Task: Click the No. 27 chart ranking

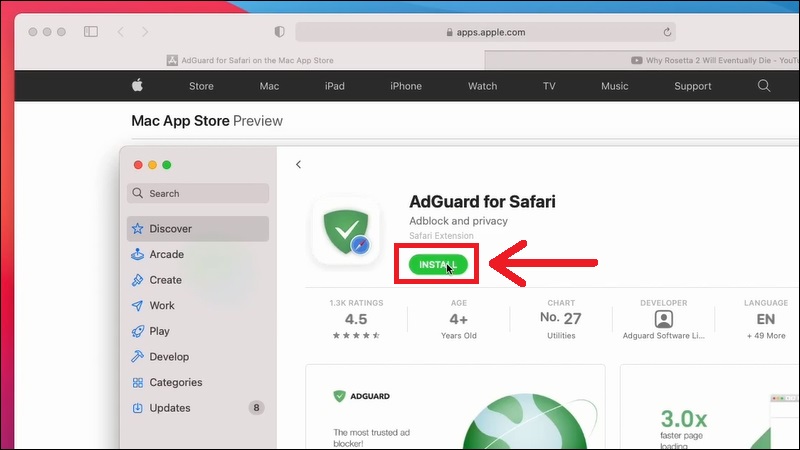Action: 561,318
